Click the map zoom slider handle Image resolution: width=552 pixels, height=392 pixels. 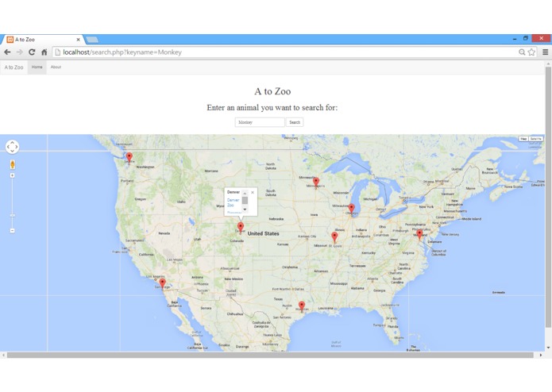tap(13, 215)
